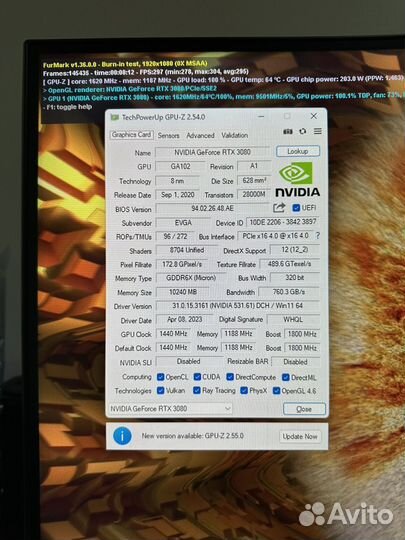Click the Subvendor value EVGA
Screen dimensions: 405x540
click(183, 222)
